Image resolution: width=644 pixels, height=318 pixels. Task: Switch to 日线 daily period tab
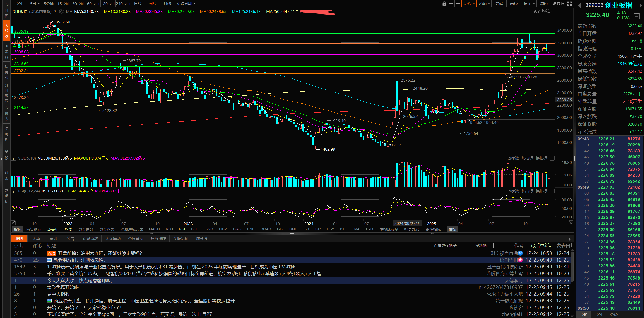tap(138, 4)
